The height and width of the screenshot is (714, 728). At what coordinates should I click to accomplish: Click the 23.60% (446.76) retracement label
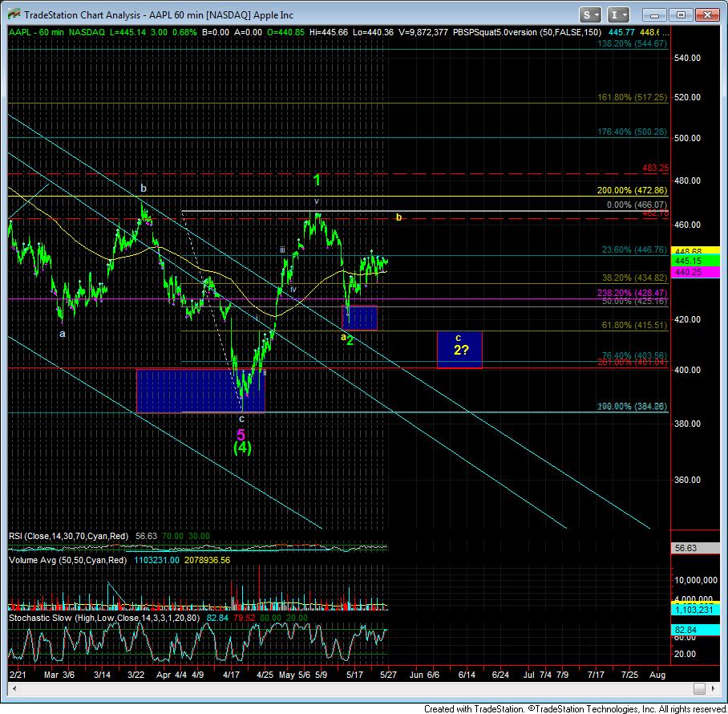point(635,250)
